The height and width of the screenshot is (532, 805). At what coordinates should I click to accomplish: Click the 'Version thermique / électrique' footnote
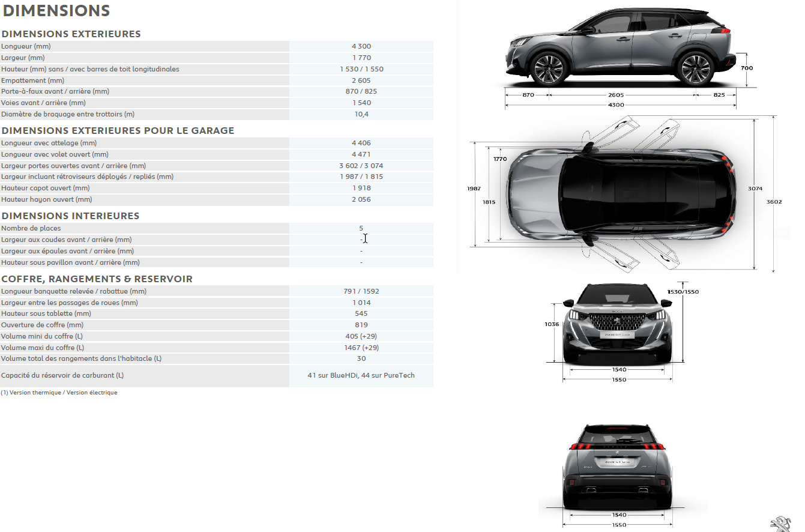59,393
